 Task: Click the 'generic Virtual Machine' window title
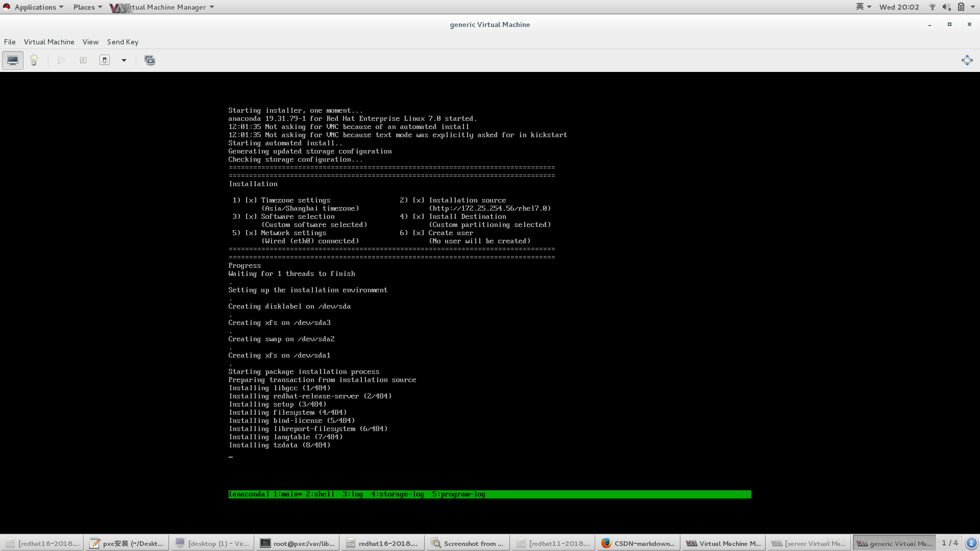(489, 24)
